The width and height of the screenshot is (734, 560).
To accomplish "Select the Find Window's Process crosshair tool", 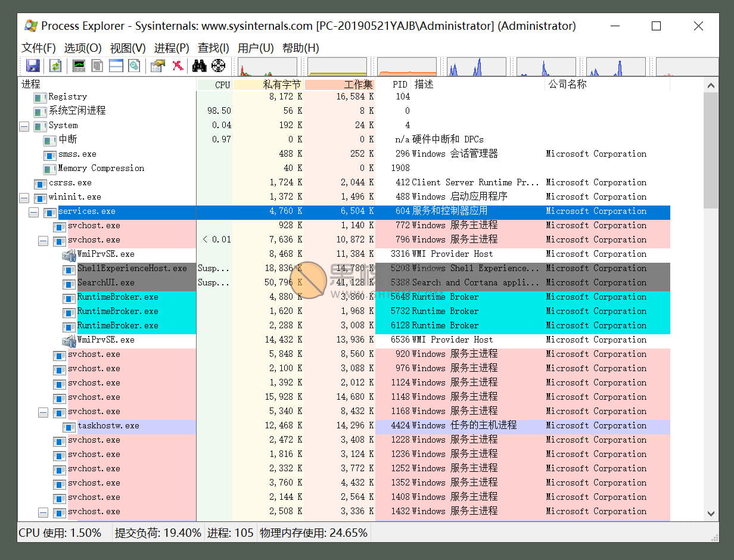I will point(219,66).
